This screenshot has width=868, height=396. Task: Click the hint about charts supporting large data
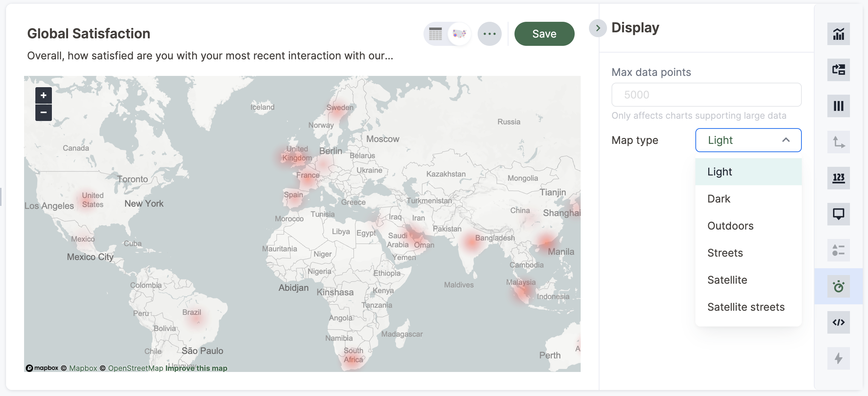click(x=699, y=116)
